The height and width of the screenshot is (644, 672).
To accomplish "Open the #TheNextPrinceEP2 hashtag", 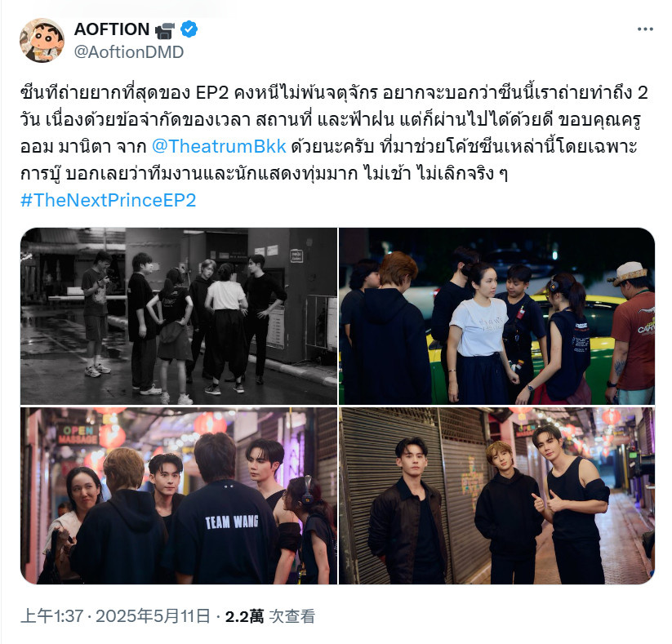I will pos(108,200).
